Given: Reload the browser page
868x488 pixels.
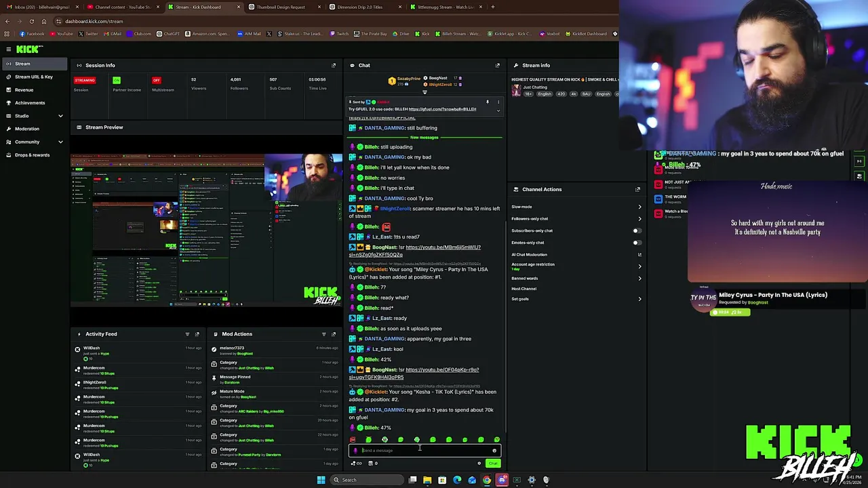Looking at the screenshot, I should coord(31,21).
